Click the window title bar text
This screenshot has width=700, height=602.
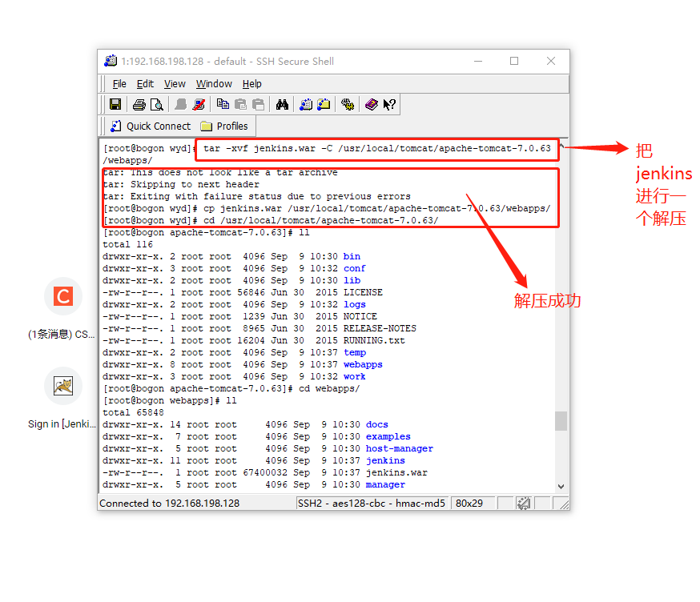(x=227, y=61)
